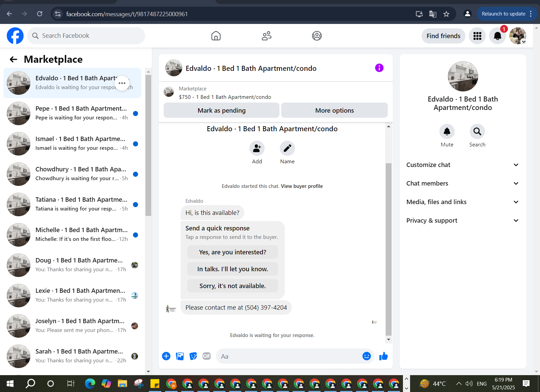Open Microsoft Edge from taskbar
This screenshot has width=540, height=392.
pos(90,384)
